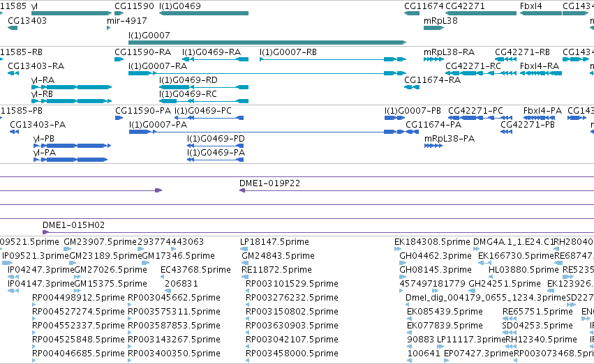Open protein CG11674-PA
The height and width of the screenshot is (364, 594).
433,125
